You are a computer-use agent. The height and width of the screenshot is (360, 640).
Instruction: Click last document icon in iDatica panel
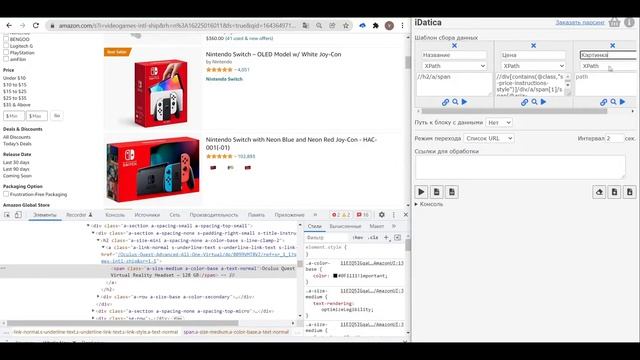629,192
